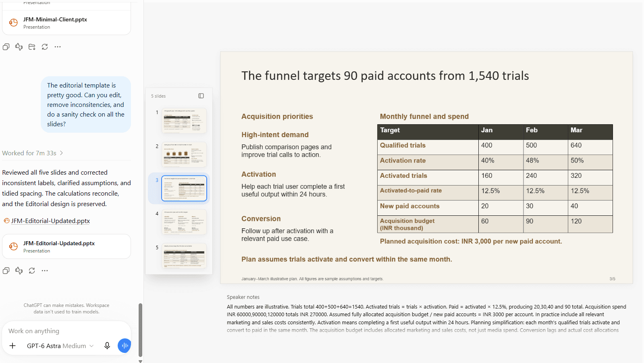Click the 'Reviewed all five slides' response text

point(66,188)
